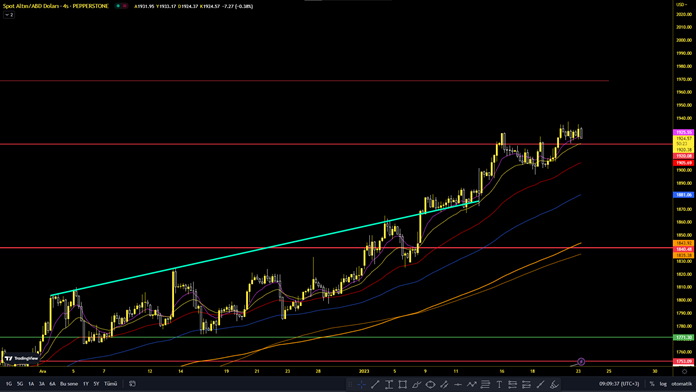Select the rectangle shape tool
The height and width of the screenshot is (392, 696).
tap(403, 384)
